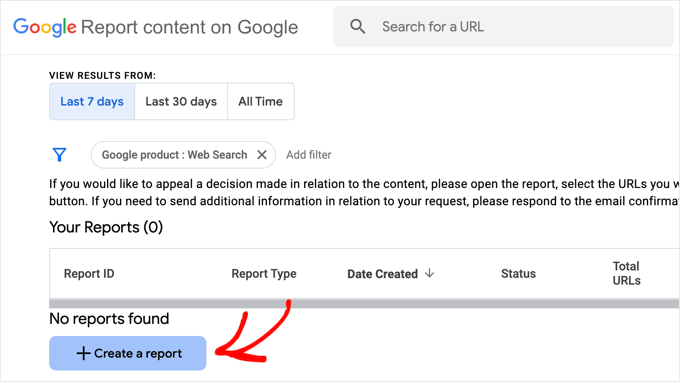680x382 pixels.
Task: Click the Google logo
Action: 45,27
